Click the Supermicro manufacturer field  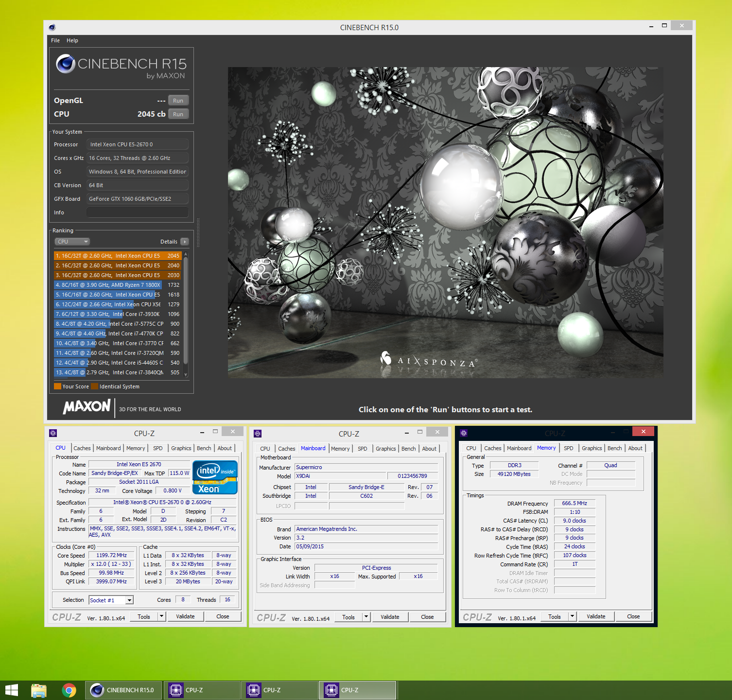366,467
